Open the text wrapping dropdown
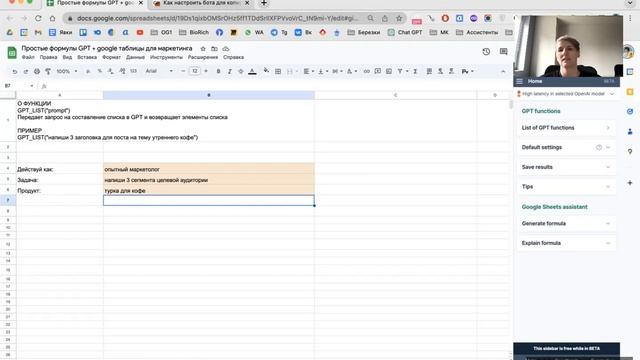The image size is (640, 360). 337,71
